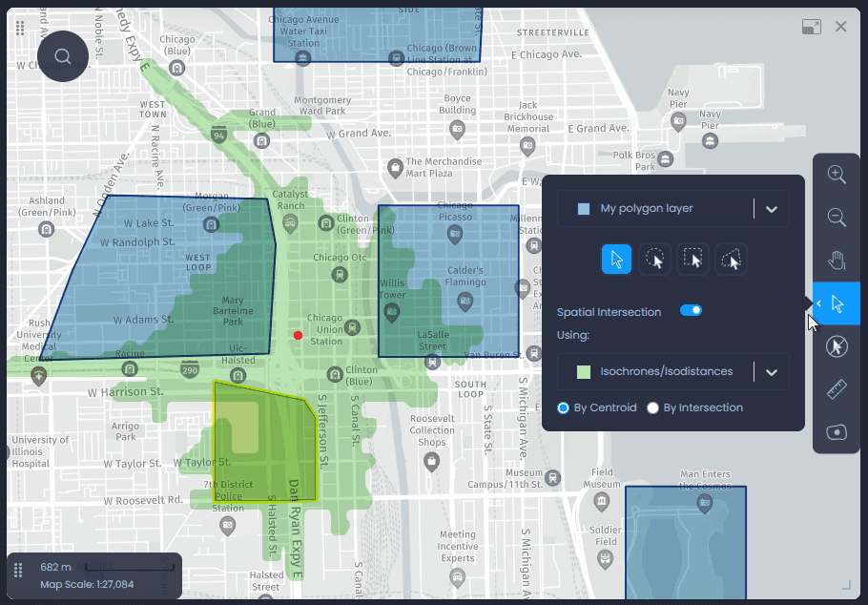Select the By Intersection radio option

(652, 407)
